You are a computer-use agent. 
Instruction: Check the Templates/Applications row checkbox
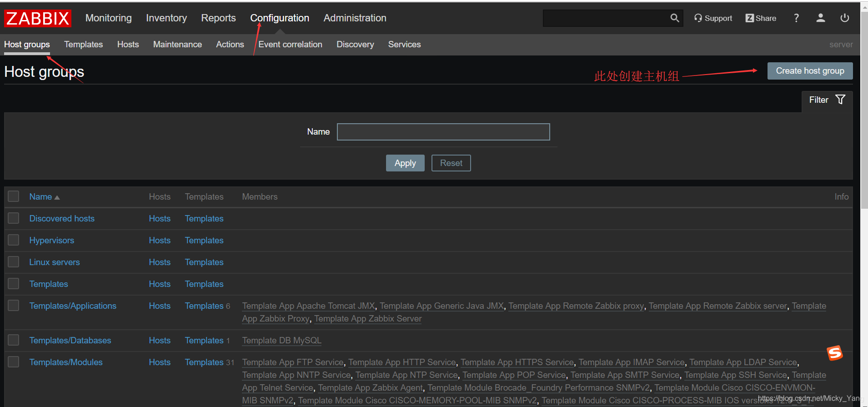pyautogui.click(x=14, y=306)
